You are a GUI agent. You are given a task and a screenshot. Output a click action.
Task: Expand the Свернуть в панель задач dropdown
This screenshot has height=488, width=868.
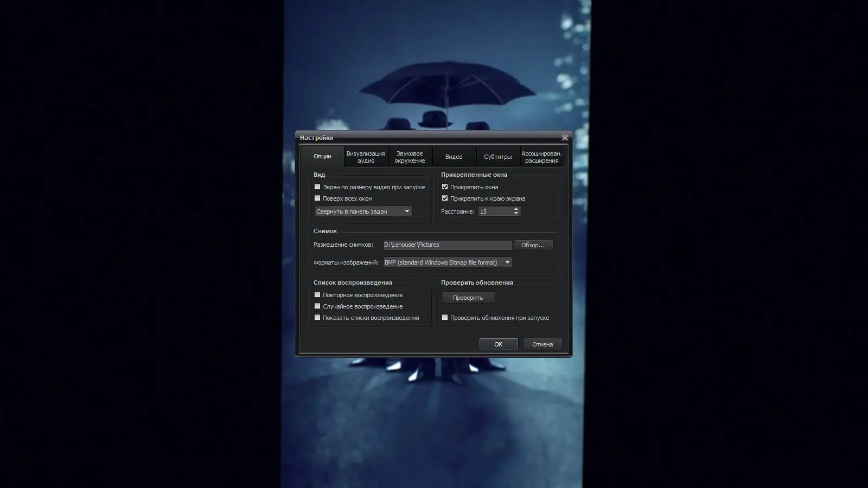(363, 211)
